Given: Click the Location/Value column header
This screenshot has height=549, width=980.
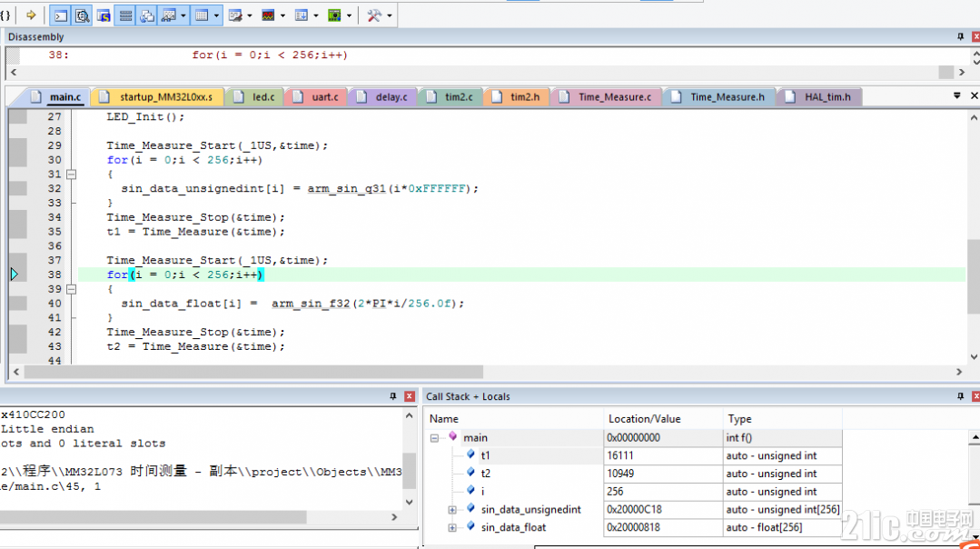Looking at the screenshot, I should [x=662, y=419].
